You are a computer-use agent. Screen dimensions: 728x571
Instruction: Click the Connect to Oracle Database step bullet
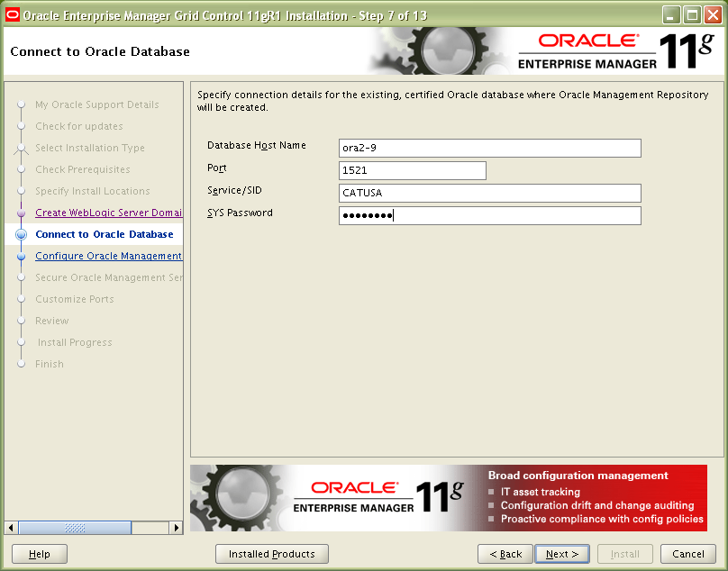click(x=21, y=234)
